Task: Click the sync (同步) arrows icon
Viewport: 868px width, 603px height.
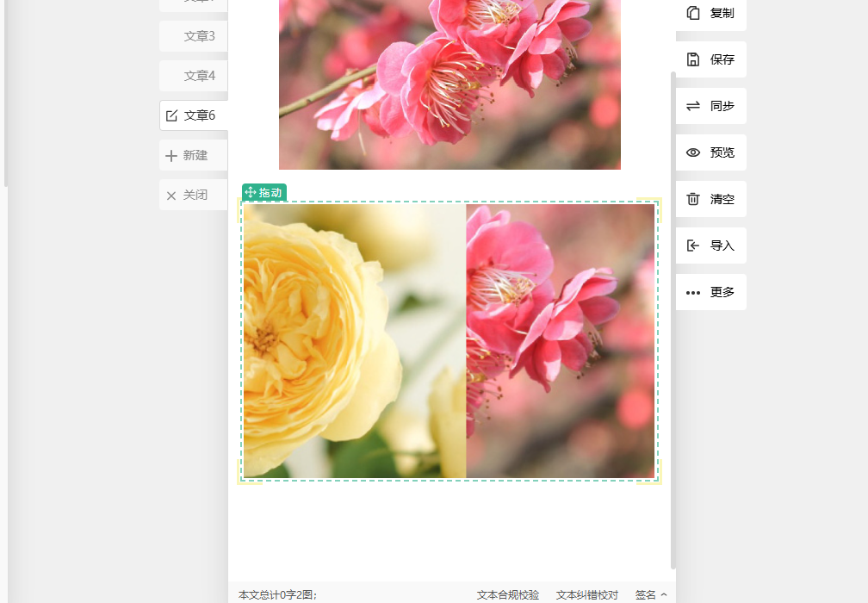Action: [693, 106]
